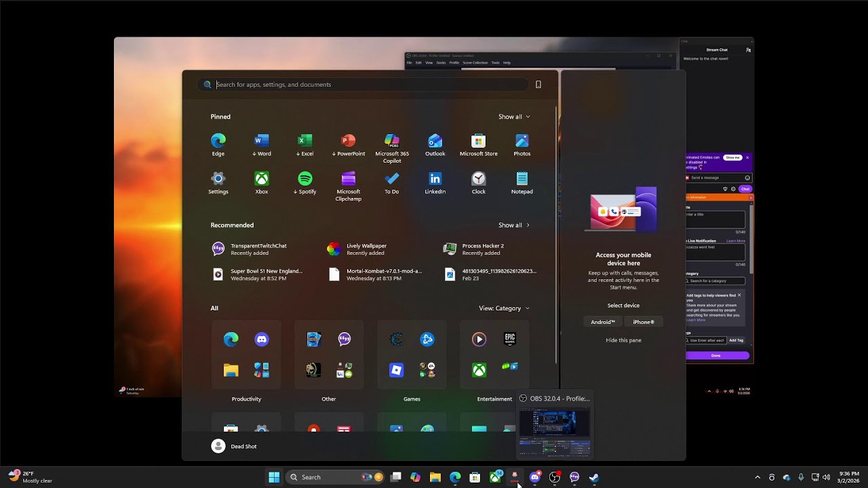This screenshot has width=868, height=488.
Task: Open the volume control in system tray
Action: pos(826,477)
